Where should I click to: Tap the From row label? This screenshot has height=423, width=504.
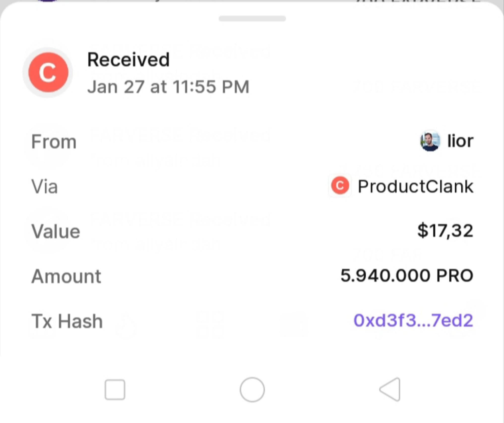[x=54, y=142]
